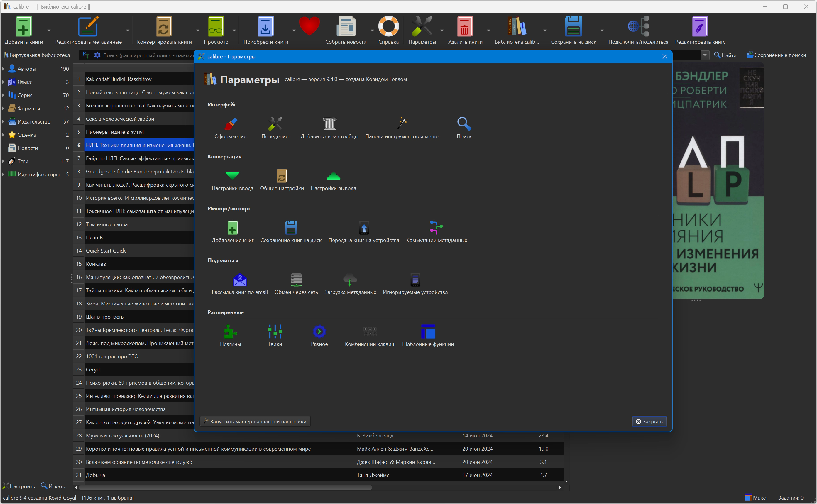Open Плагины preferences section
Viewport: 817px width, 504px height.
point(230,335)
